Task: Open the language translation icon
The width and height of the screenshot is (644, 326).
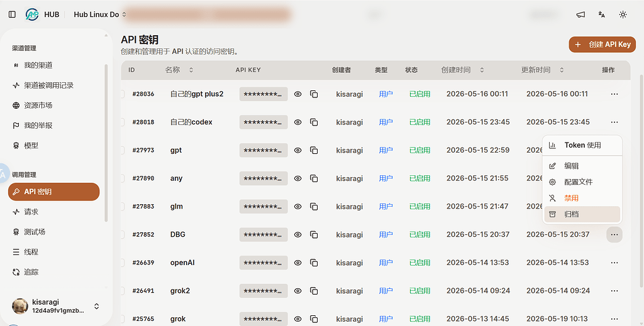Action: pyautogui.click(x=602, y=14)
